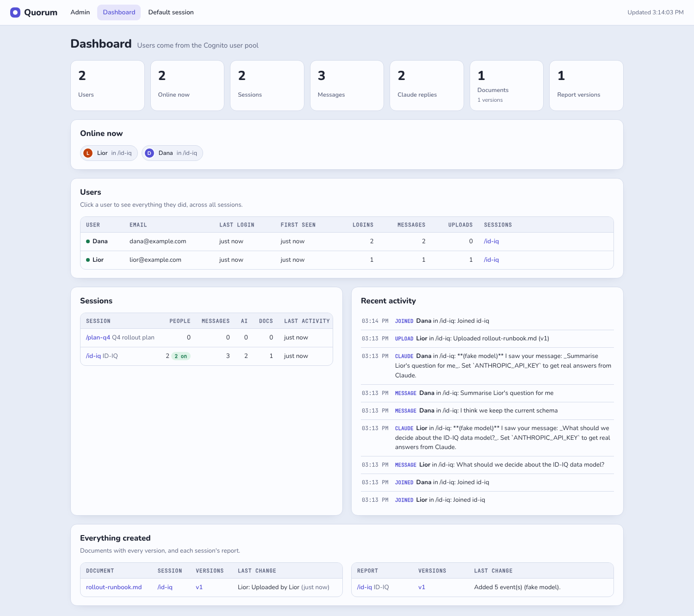Open the /plan-q4 session link
Image resolution: width=694 pixels, height=616 pixels.
98,338
